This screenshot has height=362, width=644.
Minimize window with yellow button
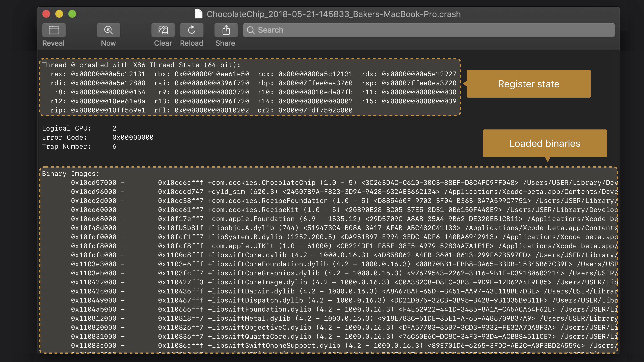click(x=59, y=14)
